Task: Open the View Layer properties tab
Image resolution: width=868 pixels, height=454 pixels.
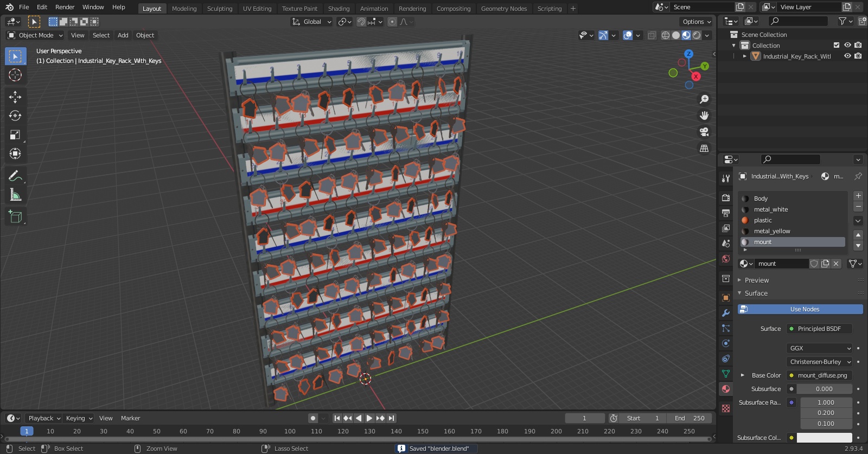Action: pyautogui.click(x=726, y=228)
